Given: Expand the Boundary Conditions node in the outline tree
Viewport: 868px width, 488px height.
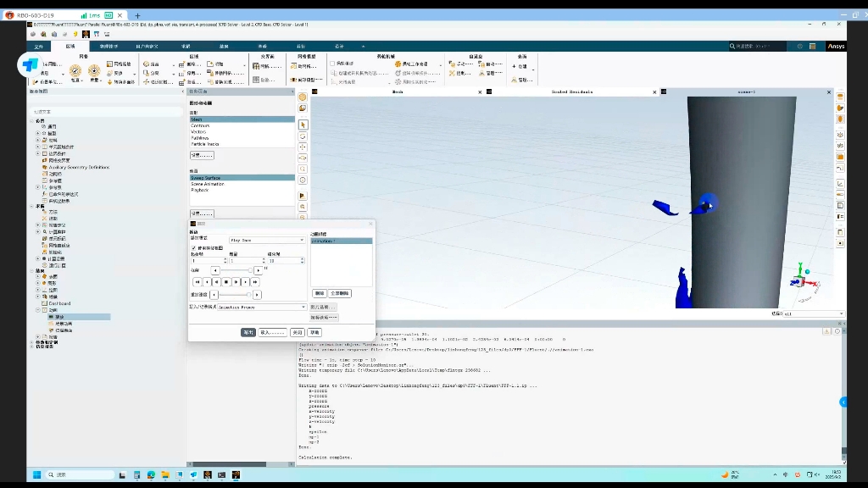Looking at the screenshot, I should (x=37, y=154).
